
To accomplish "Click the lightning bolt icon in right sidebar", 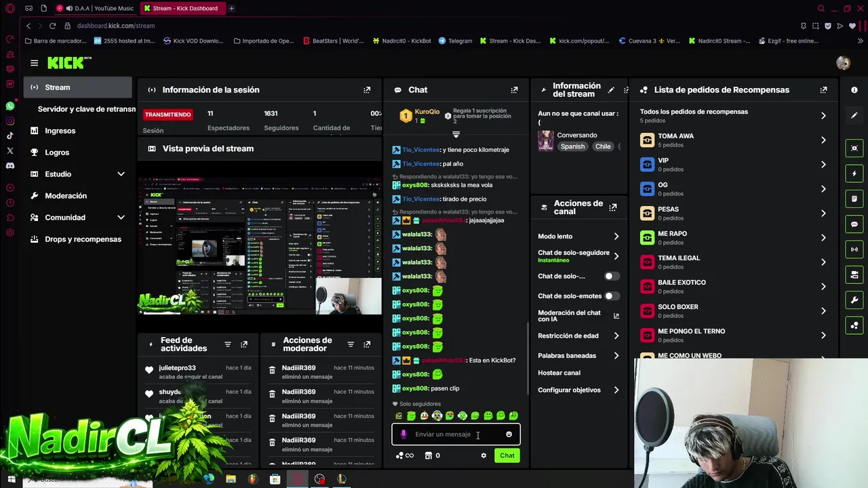I will coord(854,174).
